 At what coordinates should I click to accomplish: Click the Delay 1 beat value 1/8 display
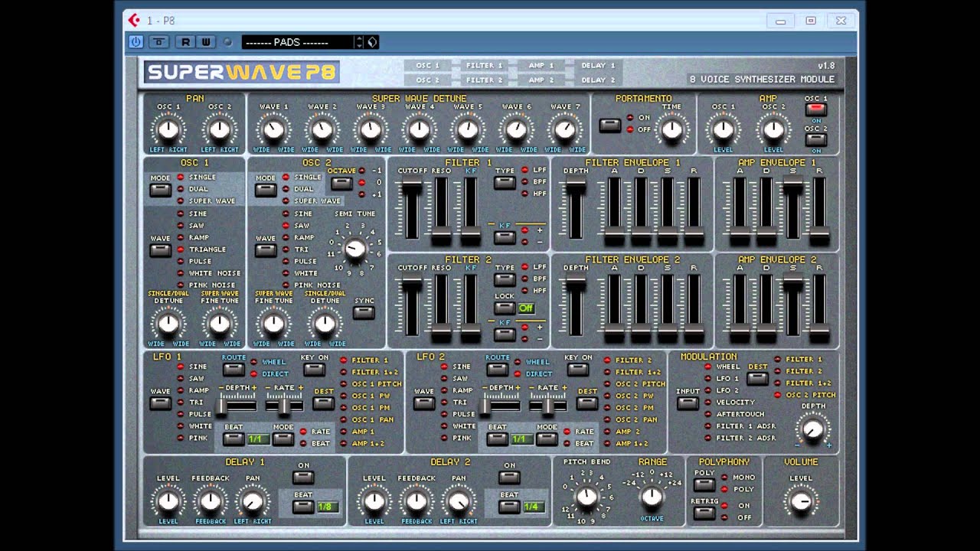(327, 507)
